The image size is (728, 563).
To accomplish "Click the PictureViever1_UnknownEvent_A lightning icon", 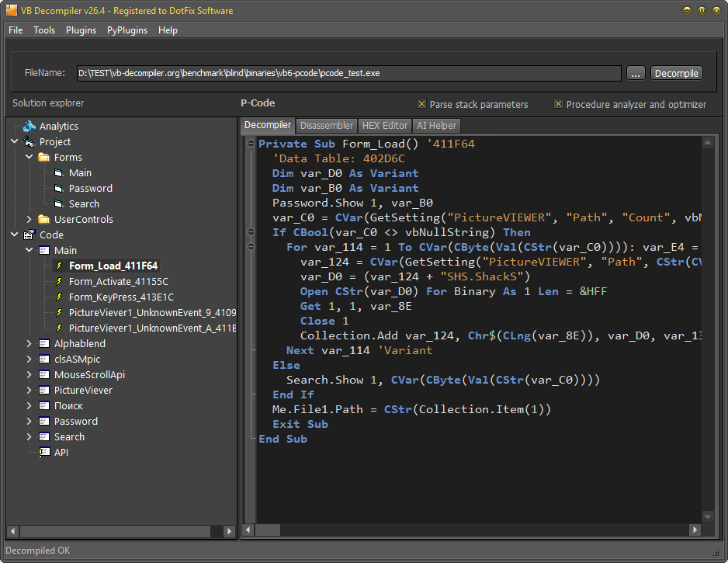I will pos(59,328).
